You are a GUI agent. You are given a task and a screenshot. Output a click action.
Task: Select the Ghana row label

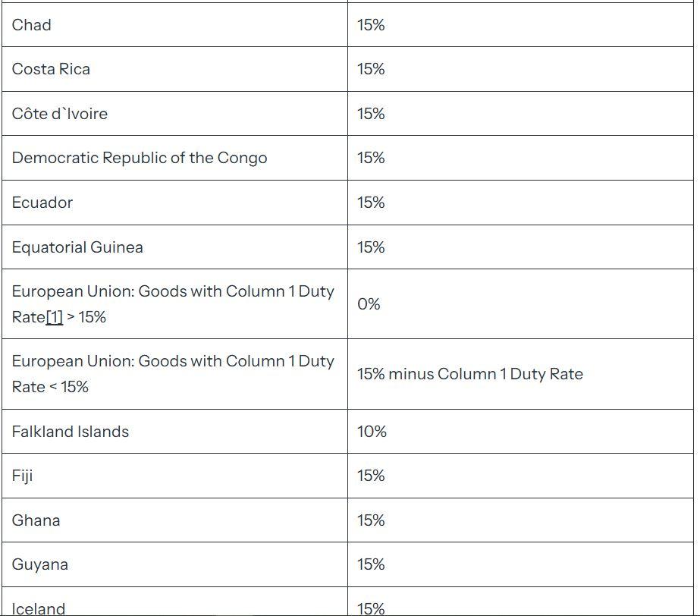tap(36, 520)
